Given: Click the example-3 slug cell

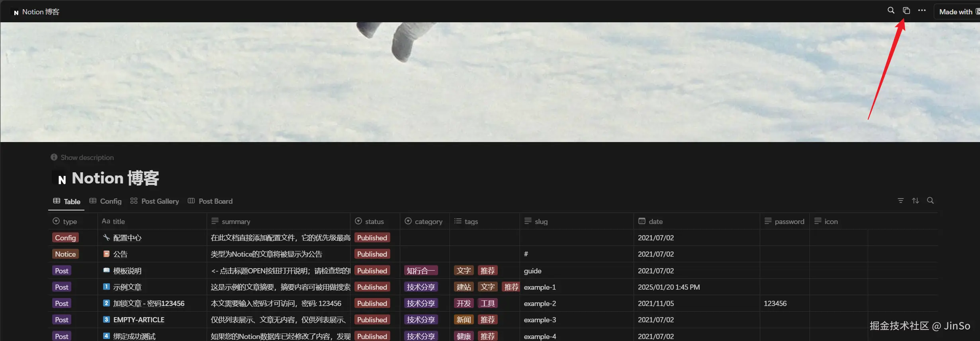Looking at the screenshot, I should (x=577, y=320).
